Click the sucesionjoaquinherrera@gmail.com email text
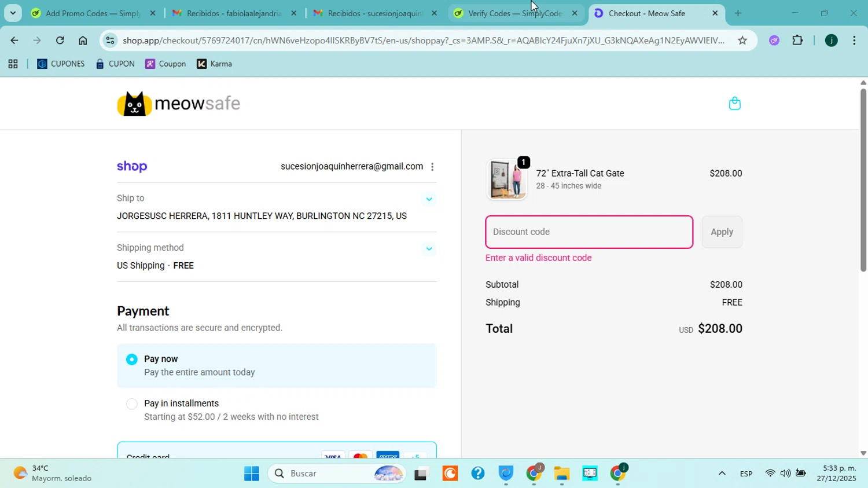Screen dimensions: 868x488 tap(352, 167)
